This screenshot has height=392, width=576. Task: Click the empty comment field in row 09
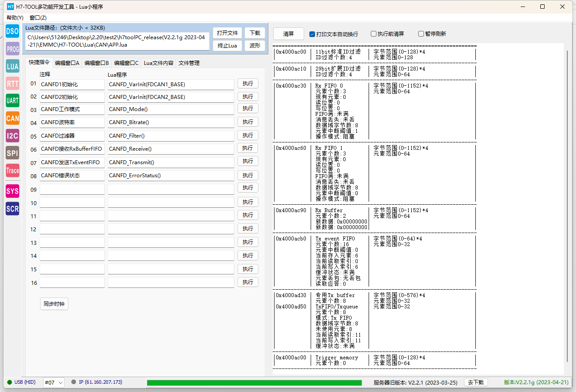(x=72, y=189)
